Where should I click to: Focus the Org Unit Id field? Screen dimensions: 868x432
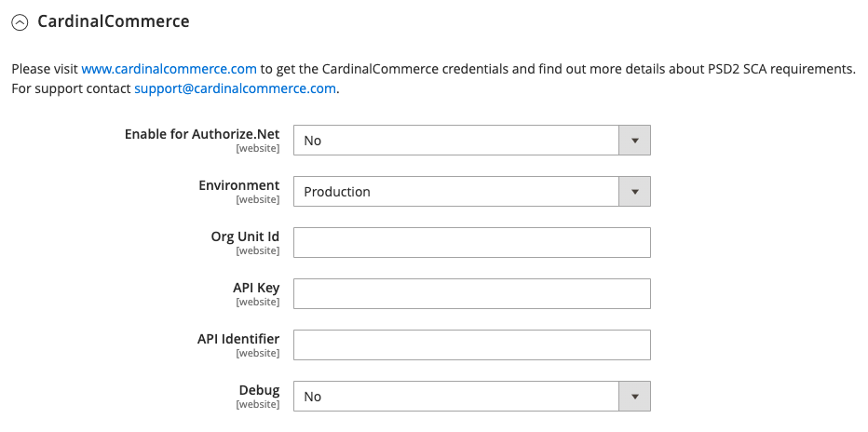471,242
